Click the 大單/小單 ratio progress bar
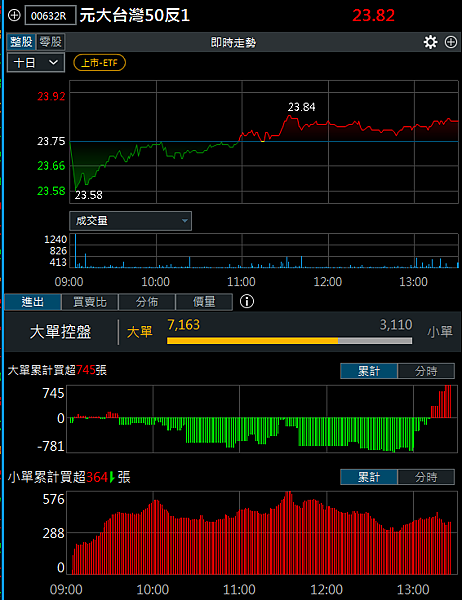Viewport: 462px width, 600px height. [x=289, y=341]
